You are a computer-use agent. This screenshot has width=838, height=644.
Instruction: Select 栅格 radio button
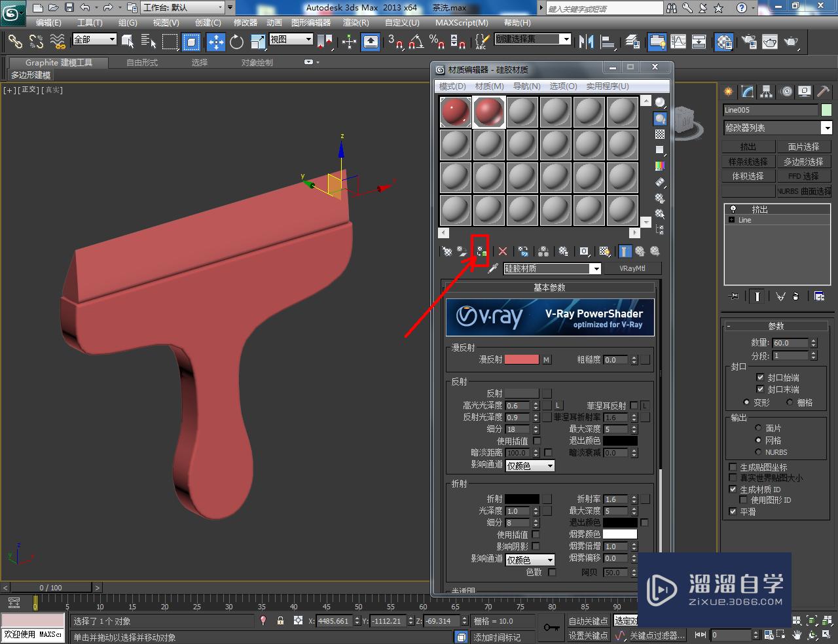[x=790, y=402]
